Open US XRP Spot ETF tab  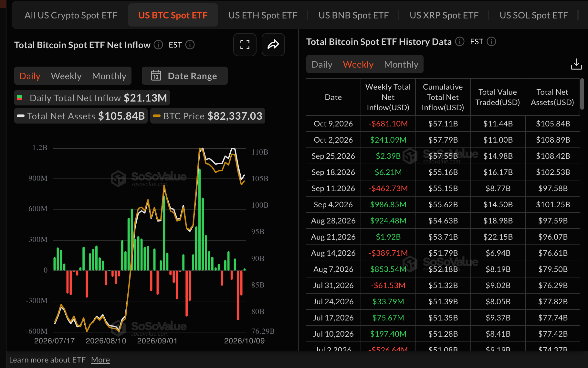(x=444, y=15)
